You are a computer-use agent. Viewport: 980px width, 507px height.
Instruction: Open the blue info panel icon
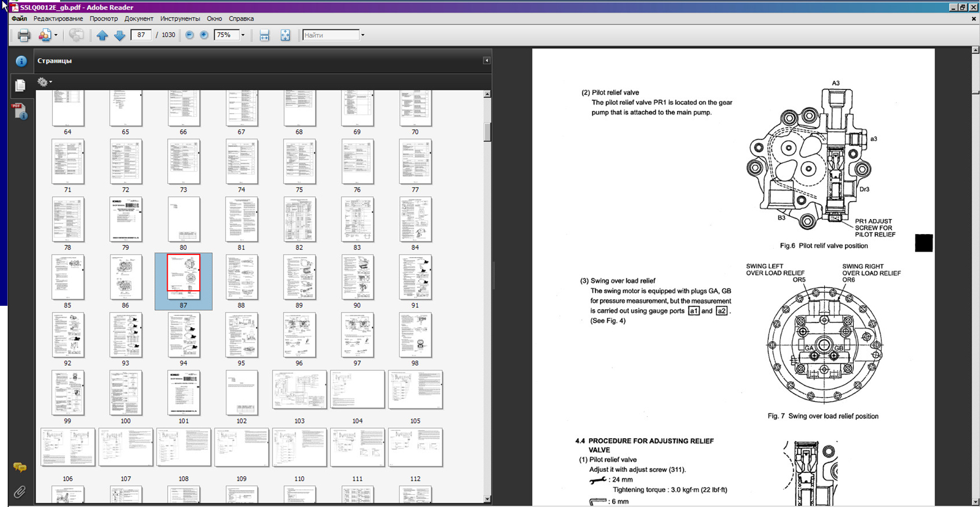[21, 61]
